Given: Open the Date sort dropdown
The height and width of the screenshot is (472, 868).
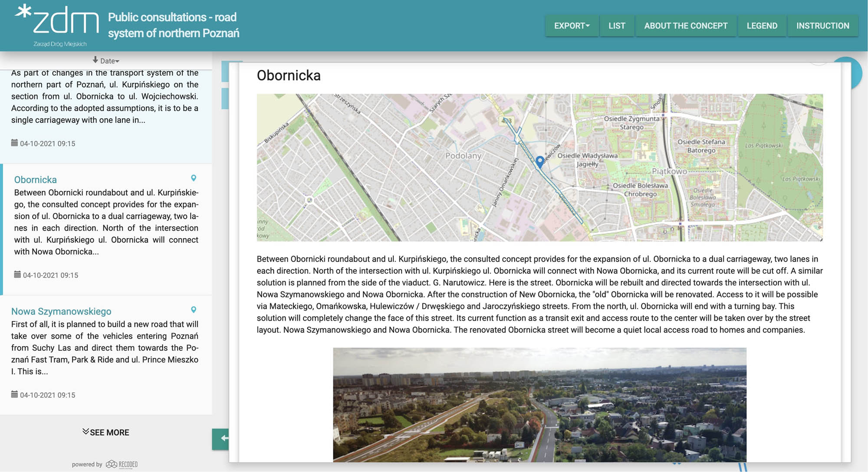Looking at the screenshot, I should (106, 61).
